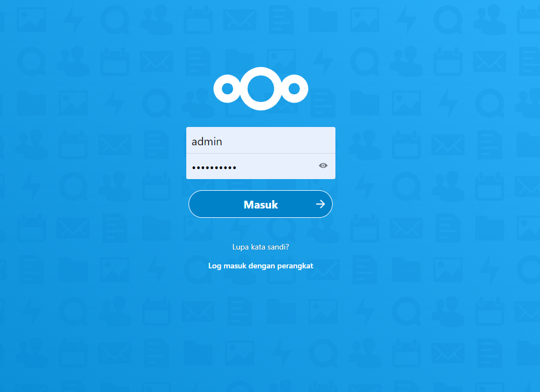Log in with the Masuk button

[261, 204]
